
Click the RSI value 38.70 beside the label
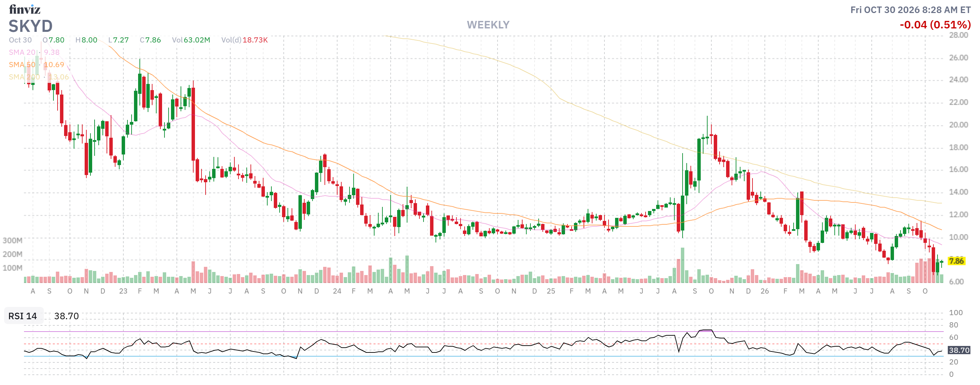click(66, 316)
